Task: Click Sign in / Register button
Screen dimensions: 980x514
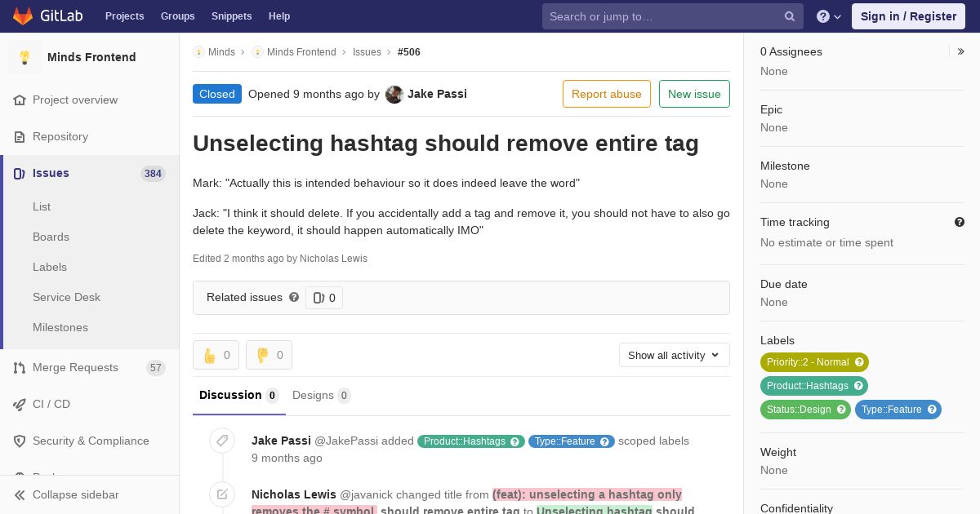Action: pos(908,16)
